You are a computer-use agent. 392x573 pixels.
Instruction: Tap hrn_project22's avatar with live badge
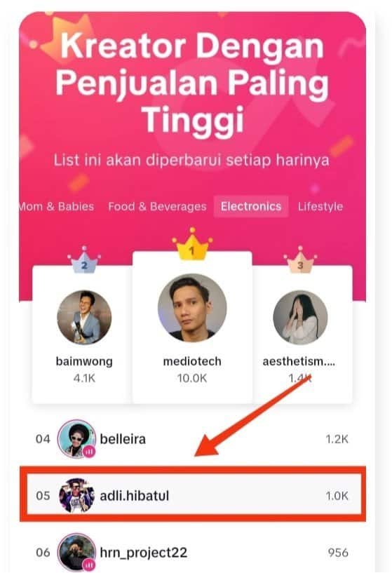(x=76, y=552)
